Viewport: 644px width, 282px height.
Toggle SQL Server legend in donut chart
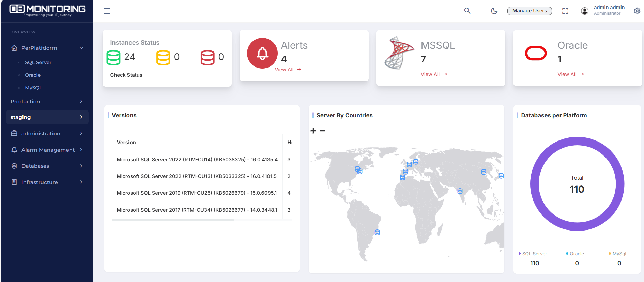pyautogui.click(x=534, y=254)
